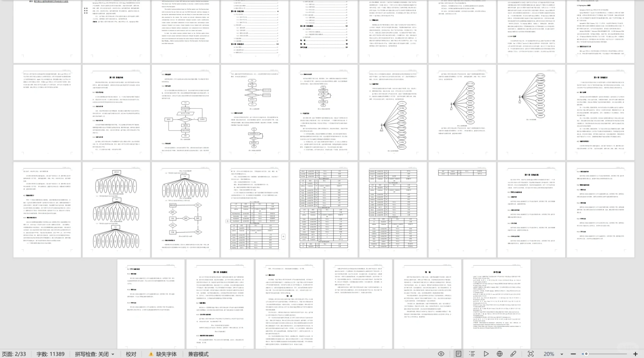Click the plus handle beside table page
The image size is (644, 358).
click(283, 236)
